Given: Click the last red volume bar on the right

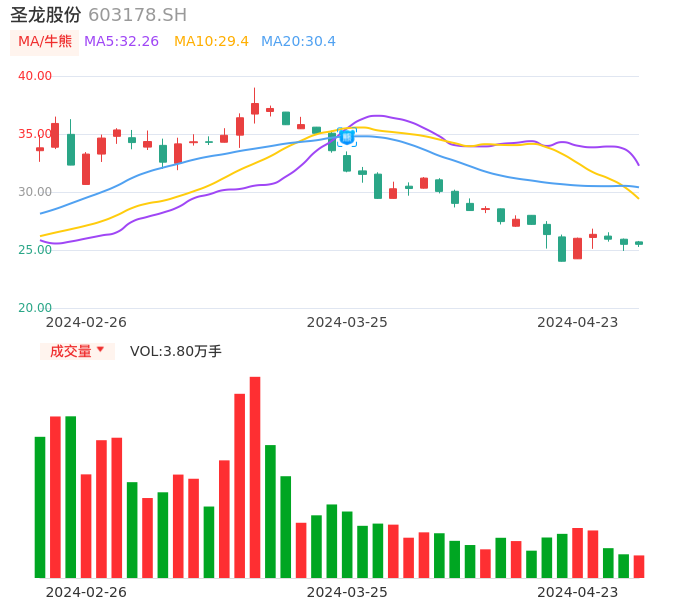Looking at the screenshot, I should [x=639, y=567].
